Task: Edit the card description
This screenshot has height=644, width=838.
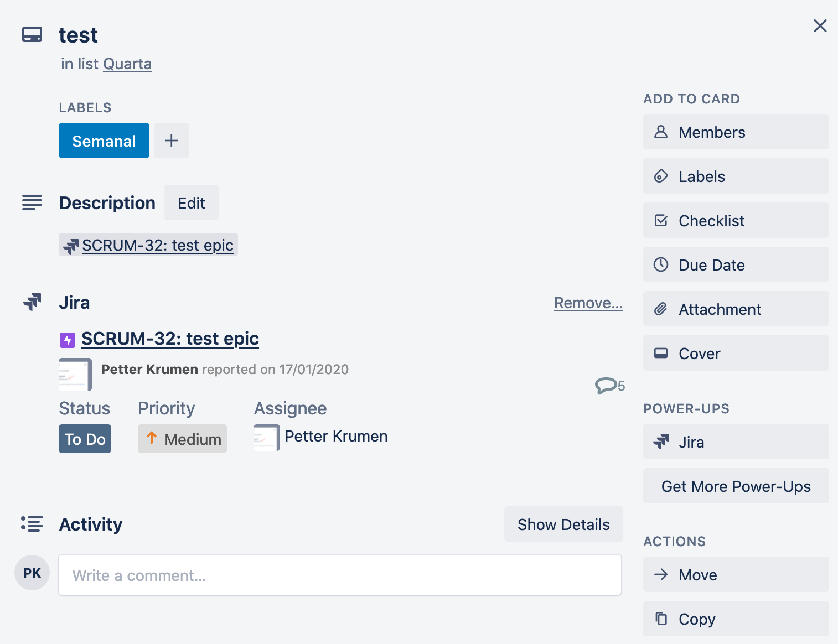Action: pyautogui.click(x=191, y=202)
